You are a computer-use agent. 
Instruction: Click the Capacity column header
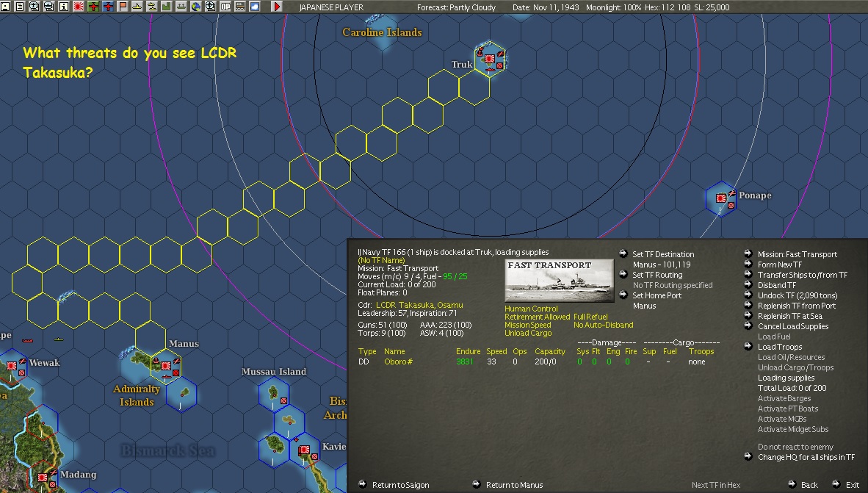(550, 351)
